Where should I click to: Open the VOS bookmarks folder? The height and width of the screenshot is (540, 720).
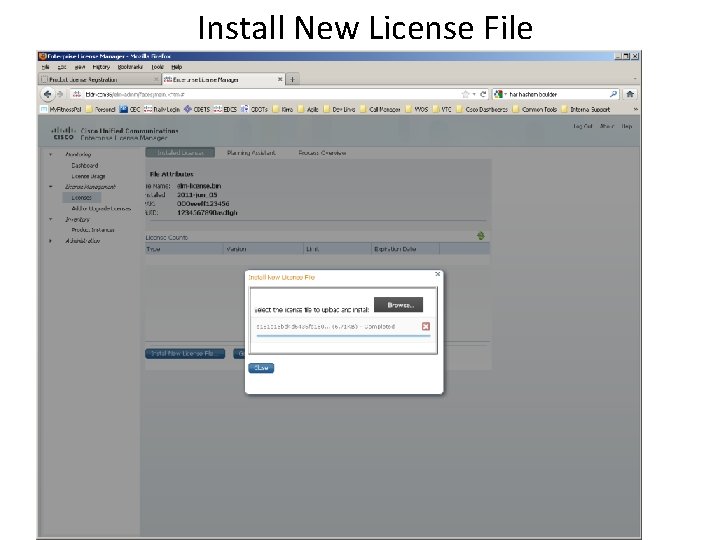click(416, 109)
